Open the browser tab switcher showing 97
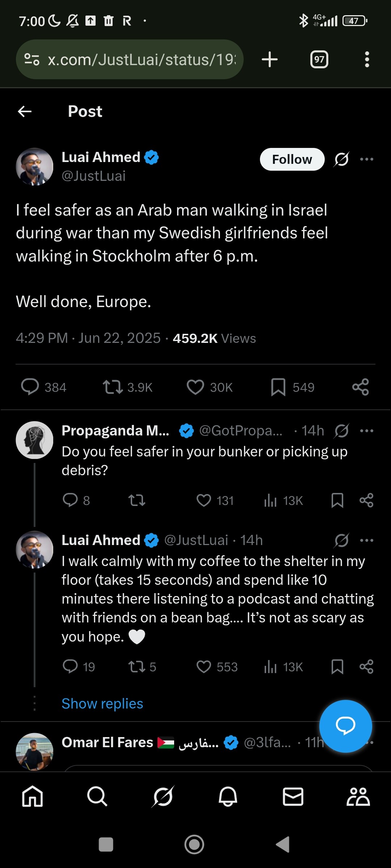Viewport: 391px width, 868px height. pyautogui.click(x=319, y=59)
